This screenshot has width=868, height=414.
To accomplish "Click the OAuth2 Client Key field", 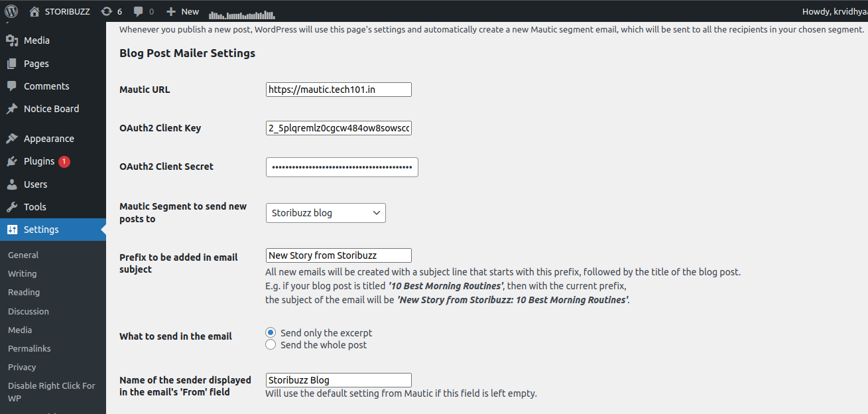I will (x=338, y=128).
